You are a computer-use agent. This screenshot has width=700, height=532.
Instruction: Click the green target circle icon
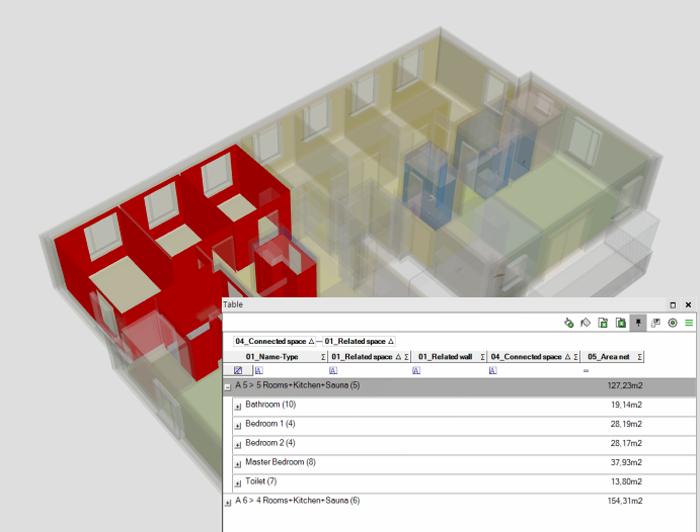(672, 323)
